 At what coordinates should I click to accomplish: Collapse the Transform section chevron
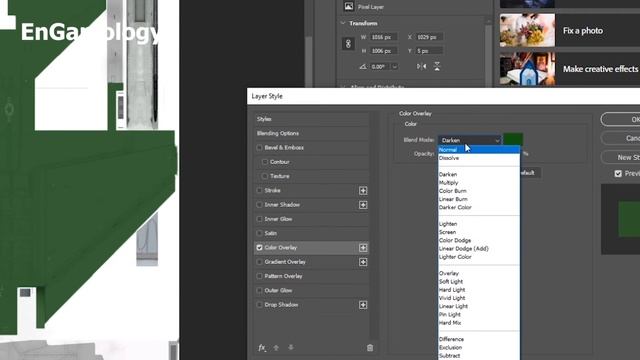pyautogui.click(x=343, y=23)
